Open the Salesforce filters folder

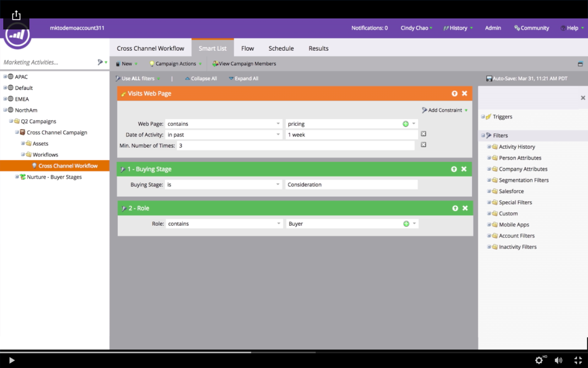click(511, 191)
